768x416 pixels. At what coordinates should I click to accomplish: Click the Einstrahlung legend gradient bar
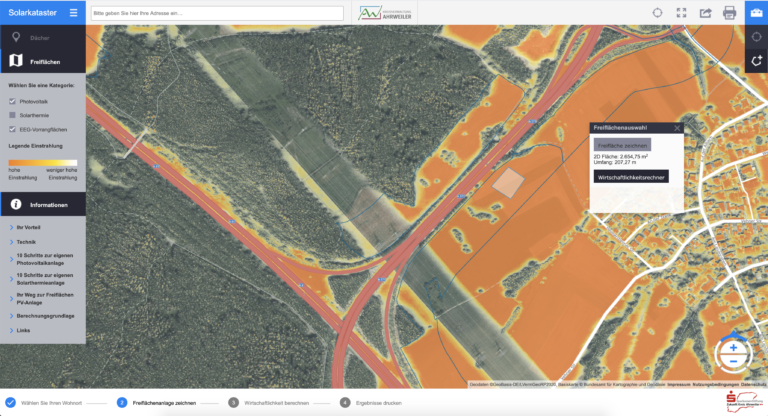coord(43,163)
